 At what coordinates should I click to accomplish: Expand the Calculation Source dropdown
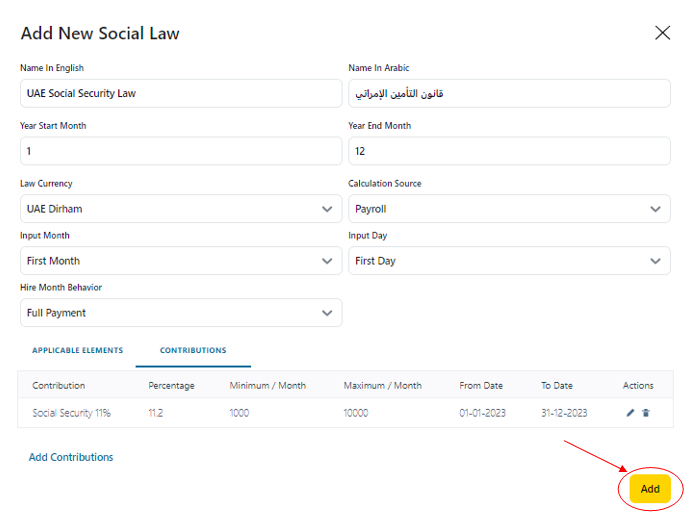[508, 209]
